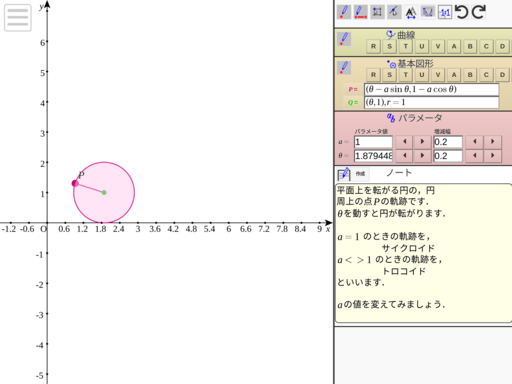Click the P= label button

click(x=353, y=89)
